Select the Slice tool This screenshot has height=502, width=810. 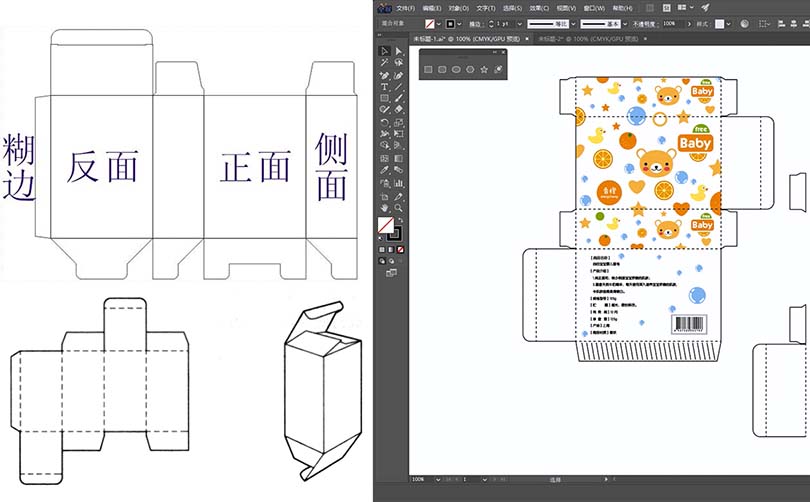point(398,197)
